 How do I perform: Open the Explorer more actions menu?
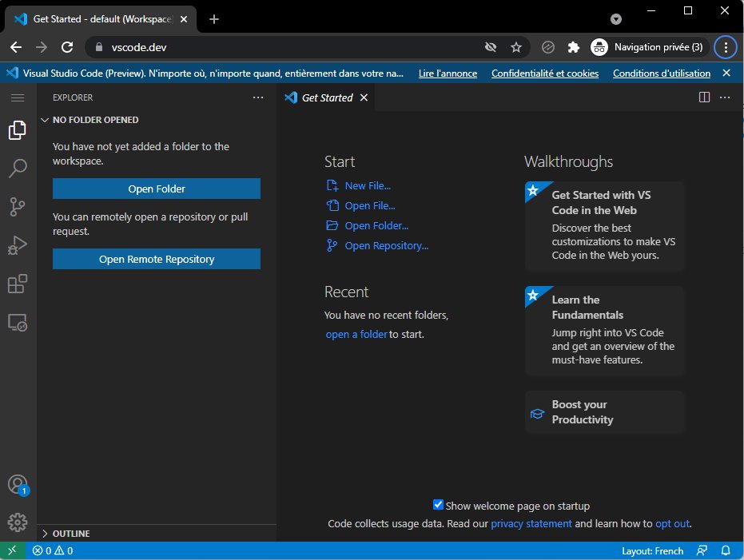coord(257,97)
